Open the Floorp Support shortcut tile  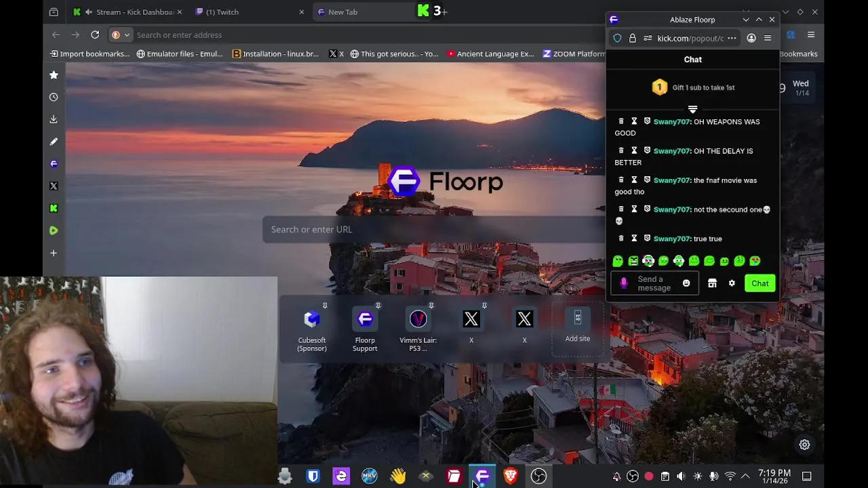pos(365,329)
